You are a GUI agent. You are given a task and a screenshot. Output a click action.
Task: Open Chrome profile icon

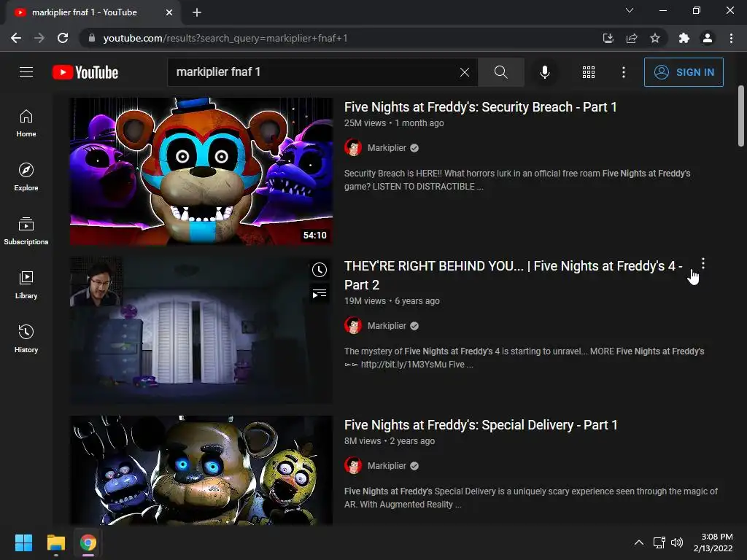click(x=708, y=38)
